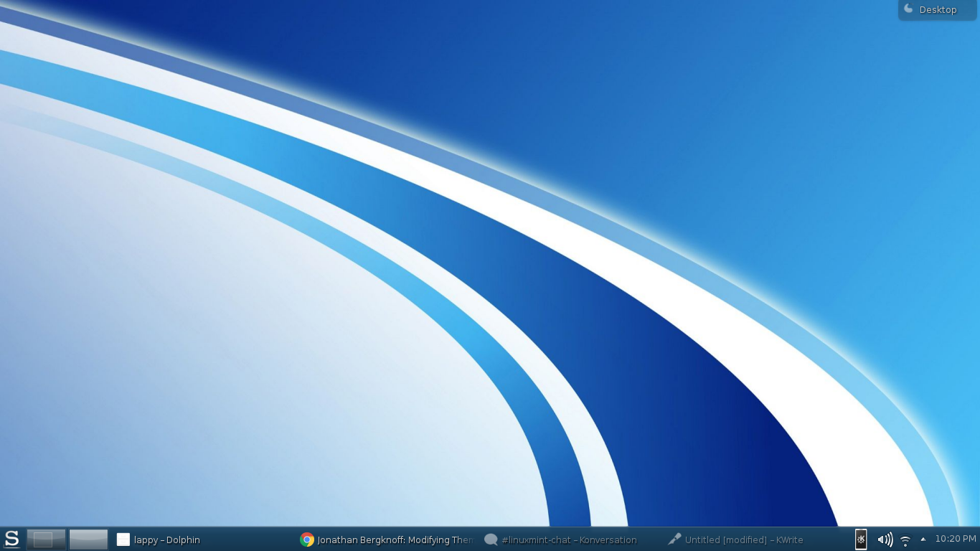Open the Jonathan Bergknoff Chrome taskbar entry

(386, 540)
